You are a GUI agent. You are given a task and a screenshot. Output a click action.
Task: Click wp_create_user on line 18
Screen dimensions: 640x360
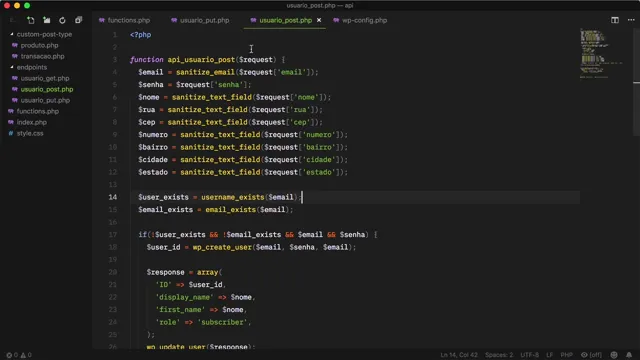click(222, 247)
